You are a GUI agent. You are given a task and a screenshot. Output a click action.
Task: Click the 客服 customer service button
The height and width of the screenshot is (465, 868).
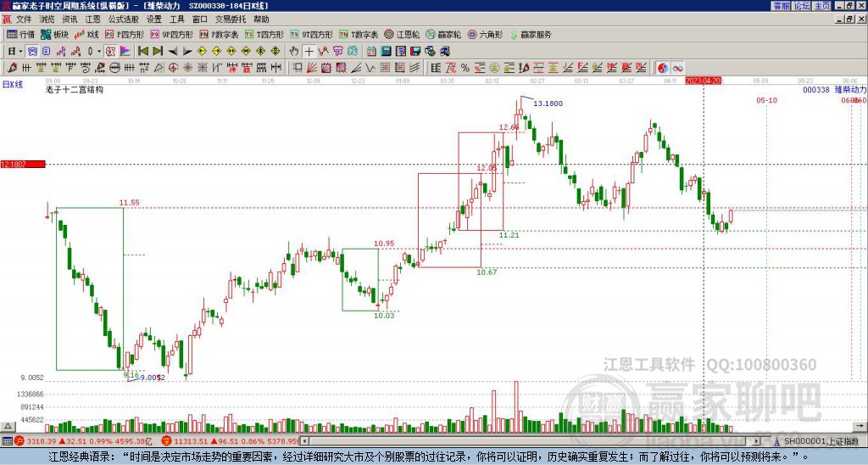point(781,6)
